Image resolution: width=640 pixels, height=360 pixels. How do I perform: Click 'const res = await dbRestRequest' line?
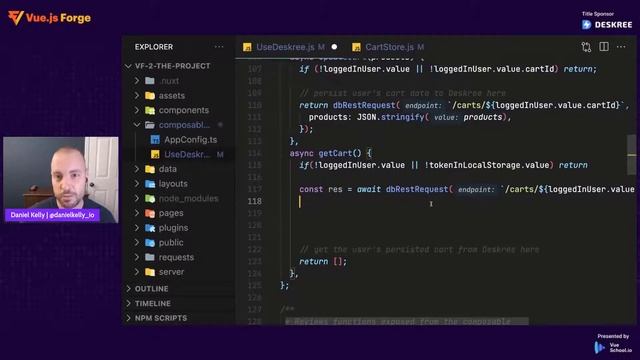pyautogui.click(x=467, y=189)
